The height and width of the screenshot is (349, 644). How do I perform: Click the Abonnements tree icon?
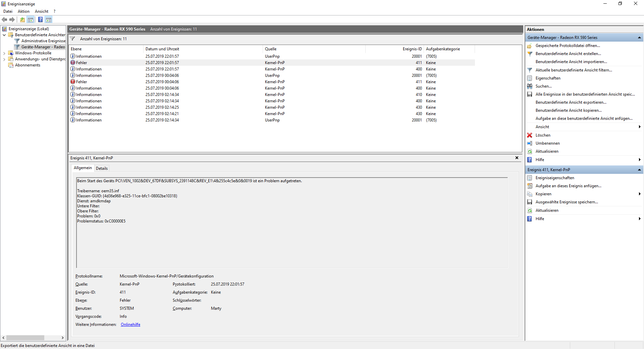click(11, 65)
